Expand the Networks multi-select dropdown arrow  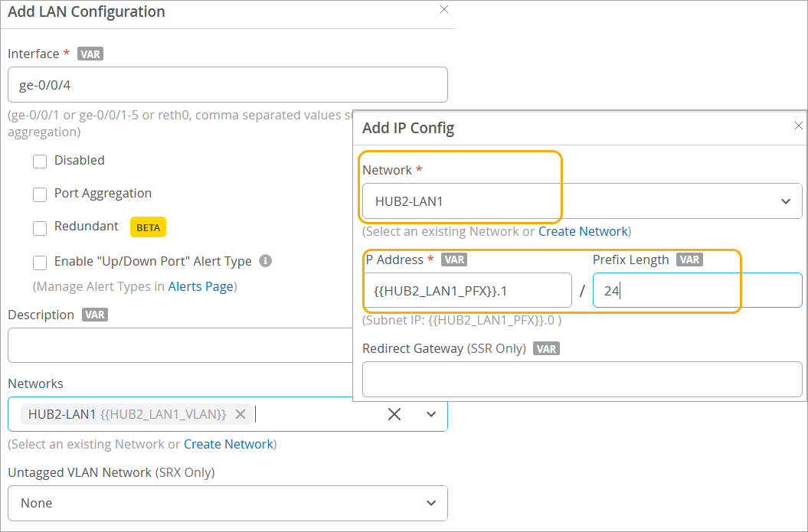tap(431, 414)
